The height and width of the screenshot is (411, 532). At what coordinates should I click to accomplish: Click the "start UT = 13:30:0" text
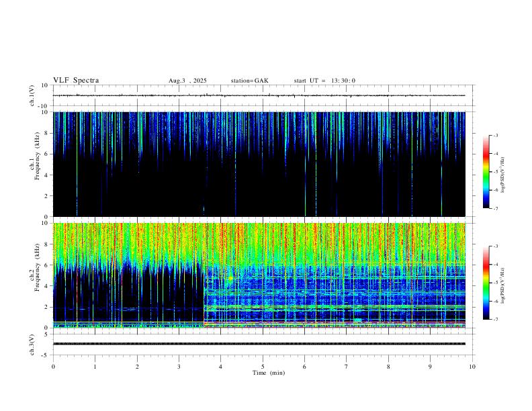324,81
